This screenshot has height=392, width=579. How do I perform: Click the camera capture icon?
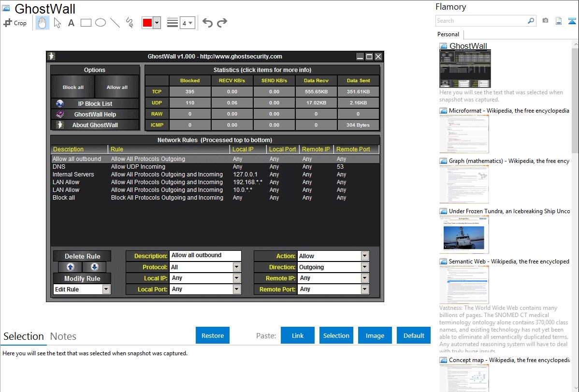point(545,21)
